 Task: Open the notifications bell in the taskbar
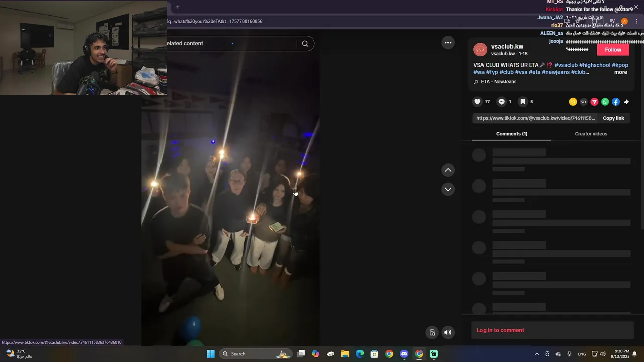click(635, 354)
